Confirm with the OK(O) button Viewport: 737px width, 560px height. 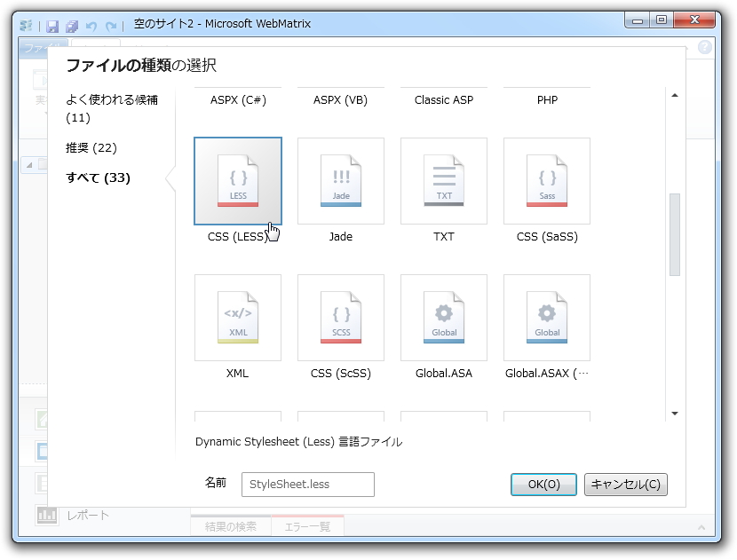click(x=543, y=485)
